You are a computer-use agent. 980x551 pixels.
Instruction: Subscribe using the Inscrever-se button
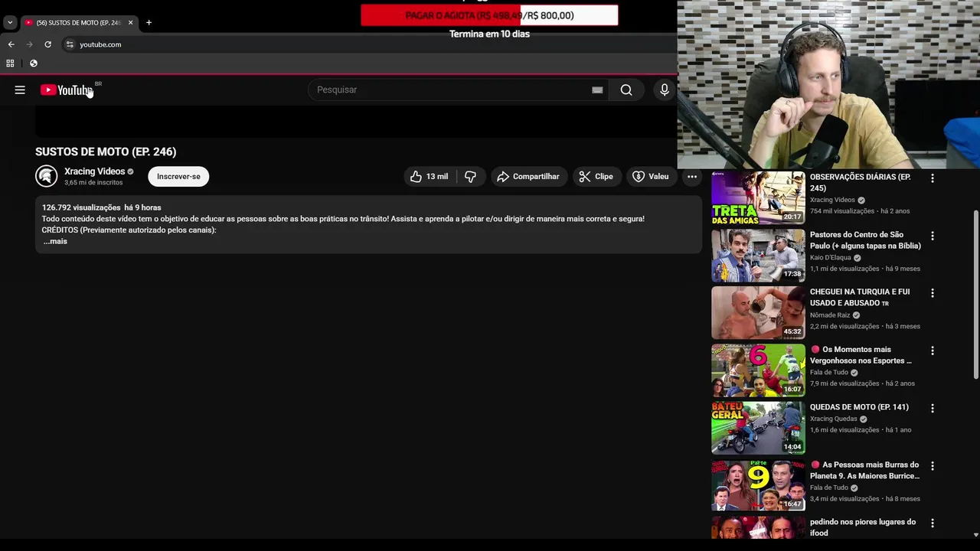(x=178, y=177)
